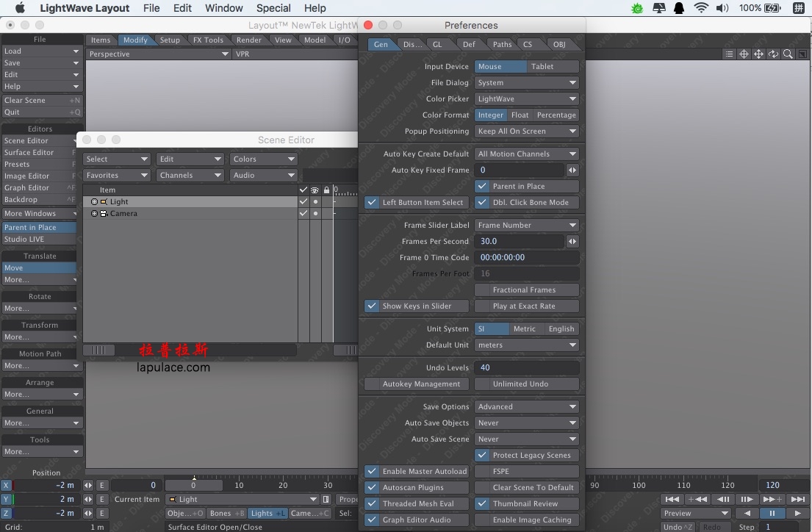Open Scene Editor Colors dropdown
812x532 pixels.
tap(263, 159)
